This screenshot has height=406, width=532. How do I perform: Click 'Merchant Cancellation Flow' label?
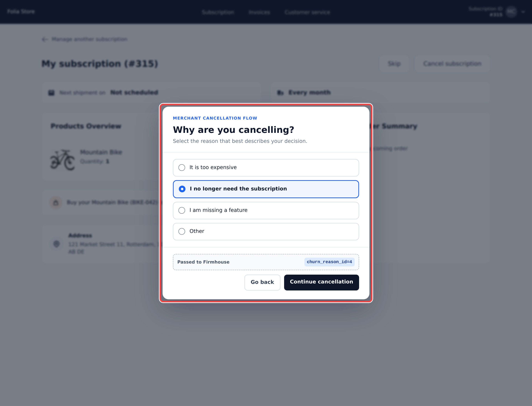[x=215, y=118]
